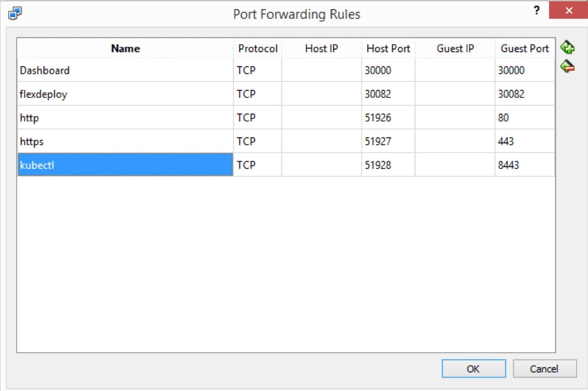The height and width of the screenshot is (391, 588).
Task: Select the flexdeploy rule name cell
Action: (x=125, y=94)
